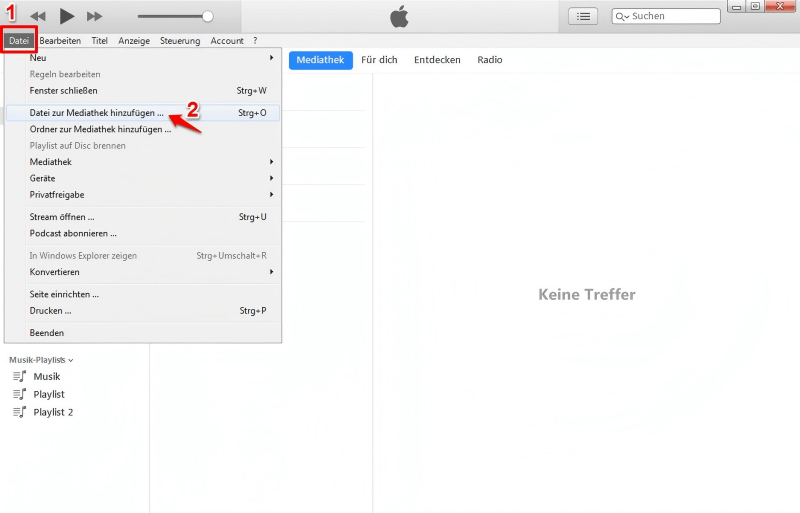Switch to the Entdecken tab
The image size is (800, 513).
coord(437,60)
